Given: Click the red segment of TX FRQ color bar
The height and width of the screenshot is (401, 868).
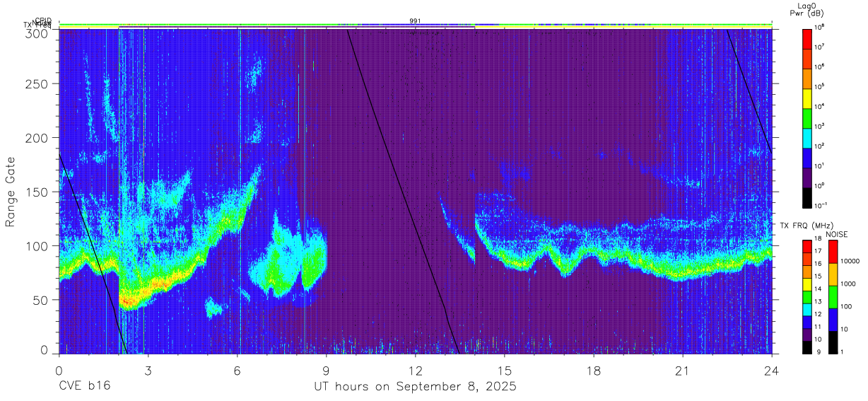Looking at the screenshot, I should click(807, 247).
